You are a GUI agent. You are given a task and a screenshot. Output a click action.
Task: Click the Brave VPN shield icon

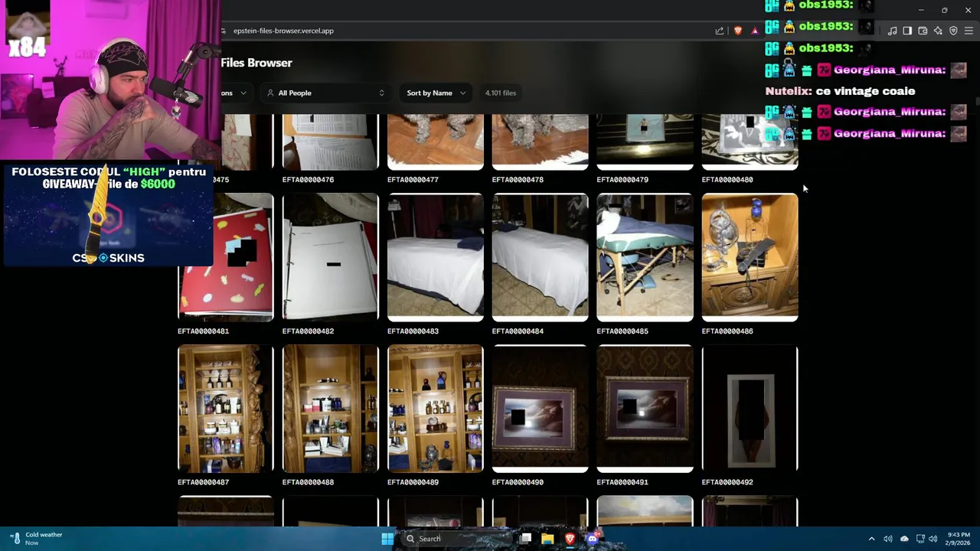click(x=953, y=31)
